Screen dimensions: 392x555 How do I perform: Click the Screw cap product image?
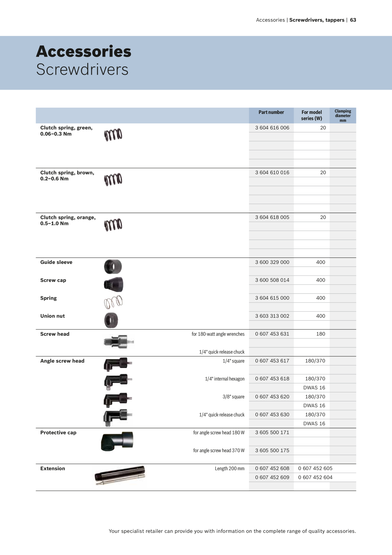point(113,284)
